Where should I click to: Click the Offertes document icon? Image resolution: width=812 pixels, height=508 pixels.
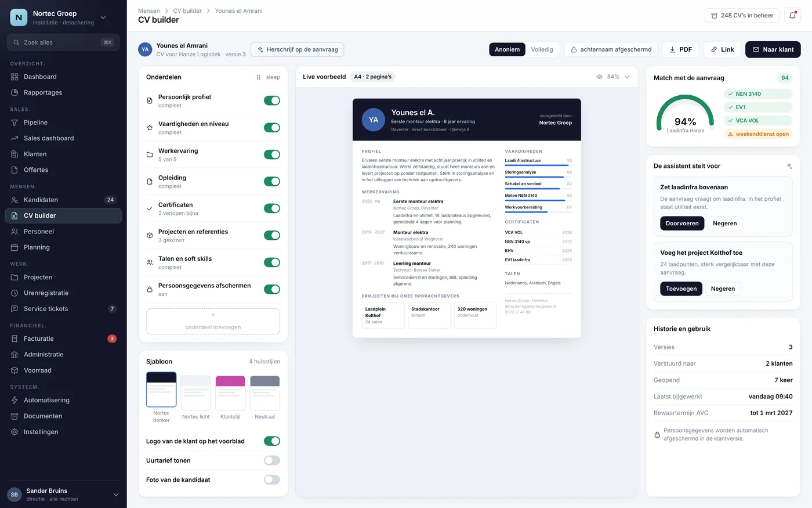coord(14,170)
